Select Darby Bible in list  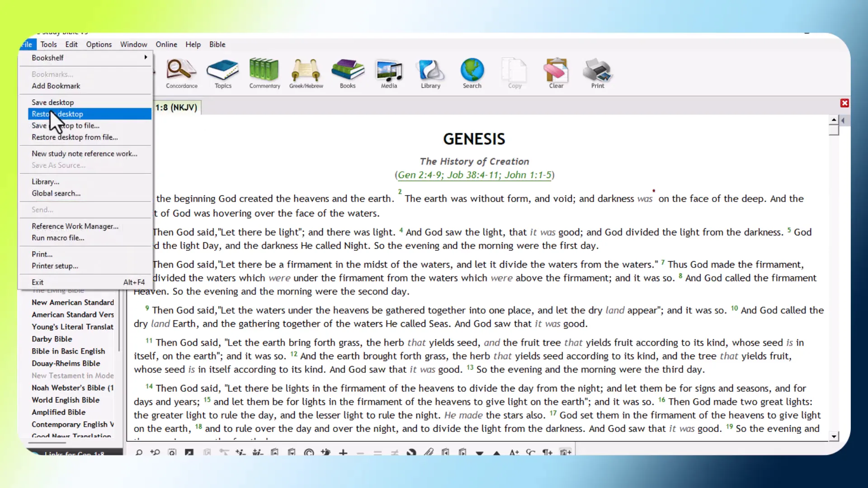[x=52, y=339]
